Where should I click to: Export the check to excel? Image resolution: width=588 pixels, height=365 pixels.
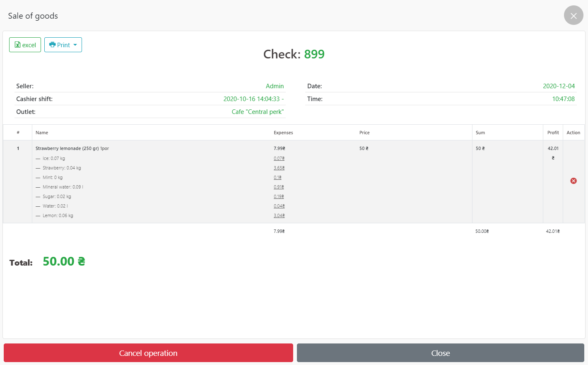click(25, 45)
